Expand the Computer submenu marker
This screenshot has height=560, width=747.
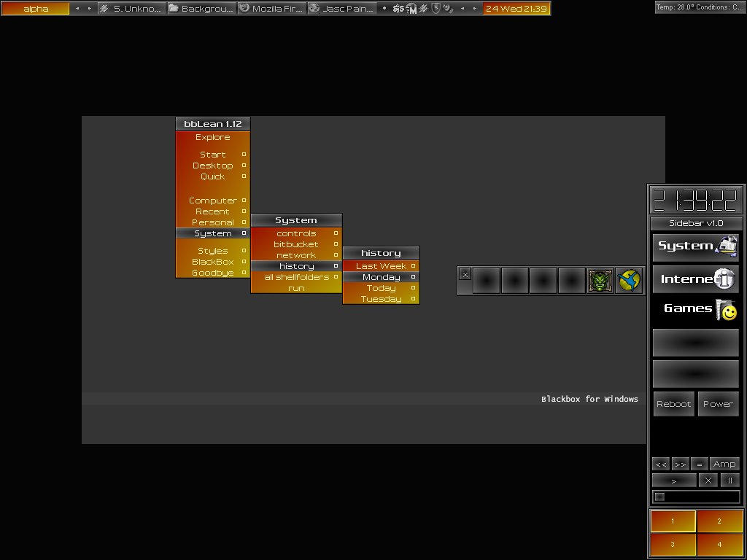point(244,200)
